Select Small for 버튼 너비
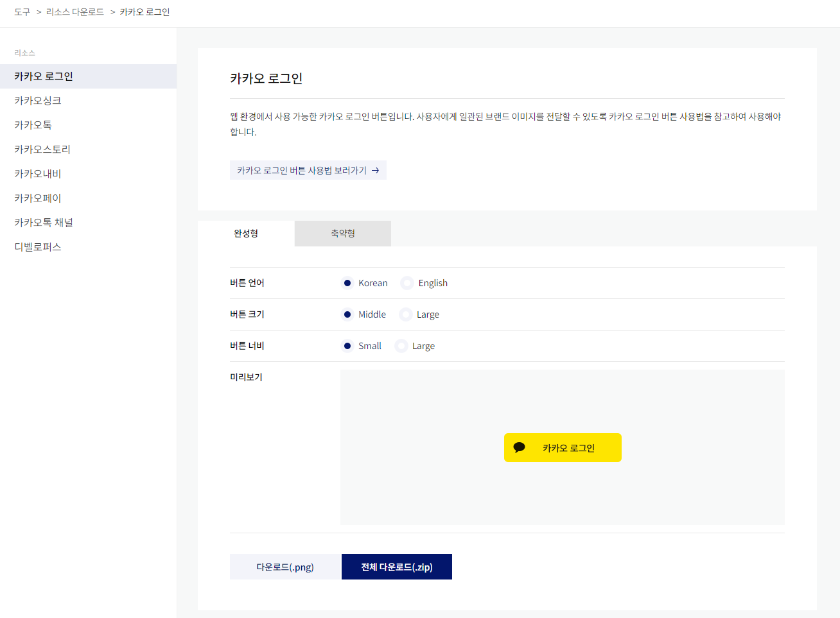The width and height of the screenshot is (840, 618). [347, 346]
